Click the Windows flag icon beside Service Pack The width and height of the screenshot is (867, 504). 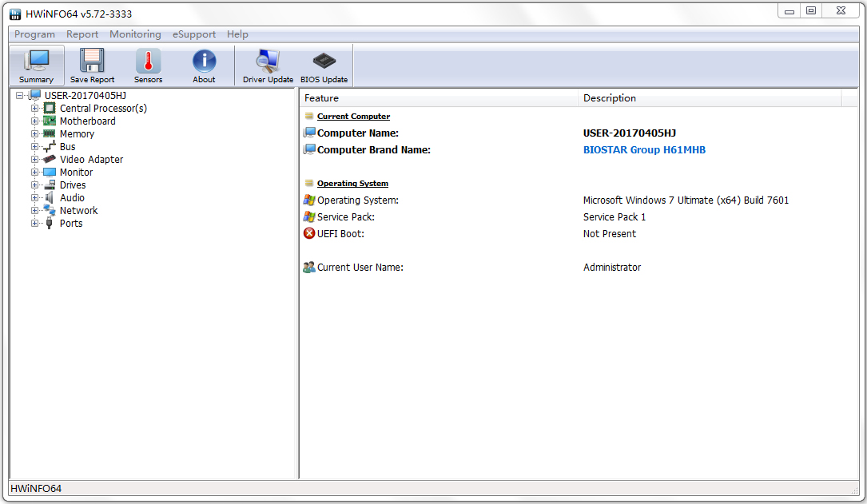(x=309, y=216)
